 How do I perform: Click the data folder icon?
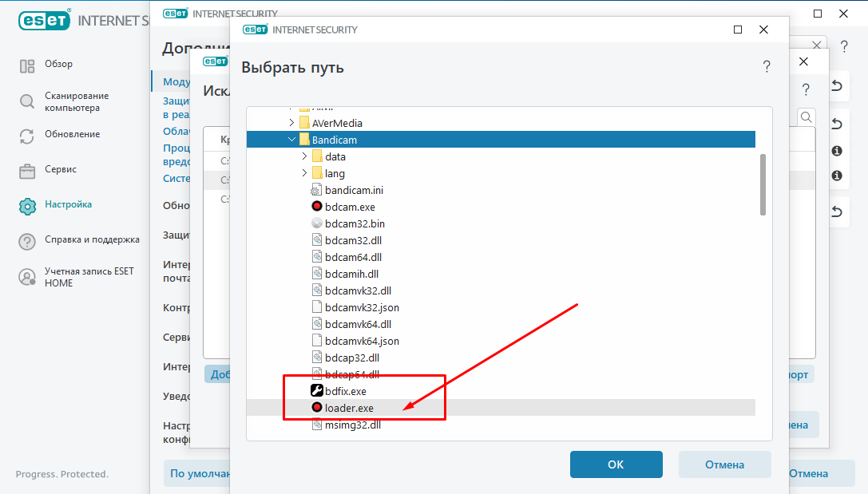click(317, 156)
